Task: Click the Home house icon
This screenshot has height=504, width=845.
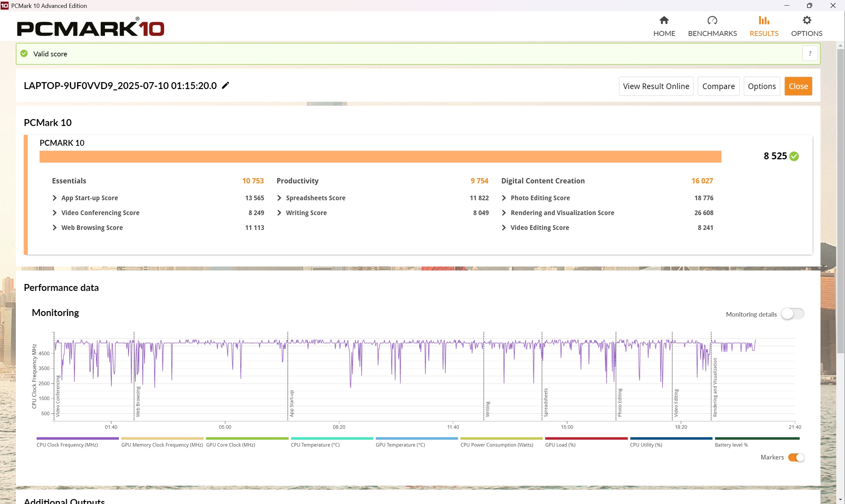Action: click(664, 20)
